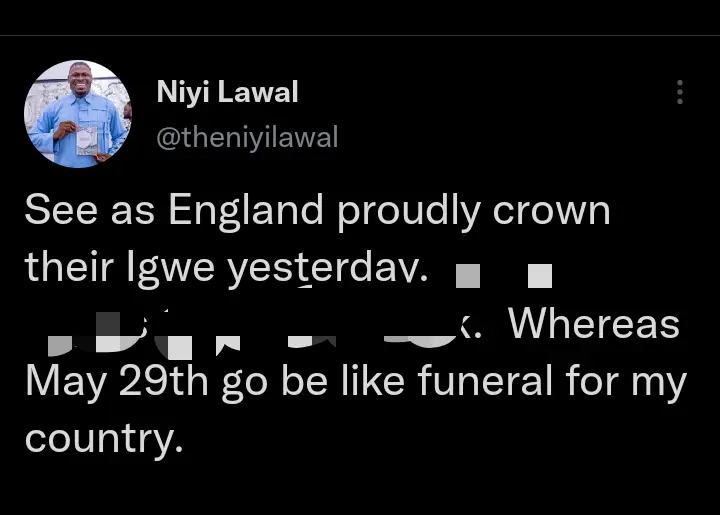
Task: Click the @theniyilawal handle
Action: pos(247,137)
